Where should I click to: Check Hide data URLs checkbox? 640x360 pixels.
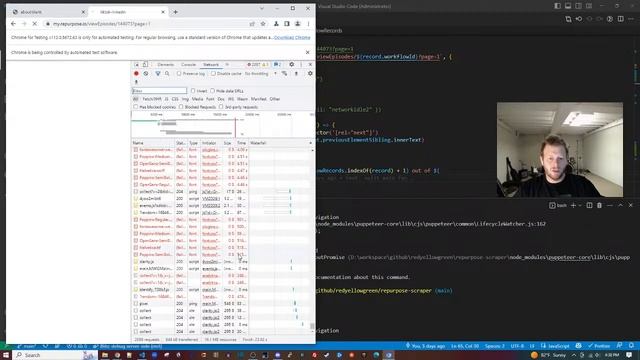[212, 91]
